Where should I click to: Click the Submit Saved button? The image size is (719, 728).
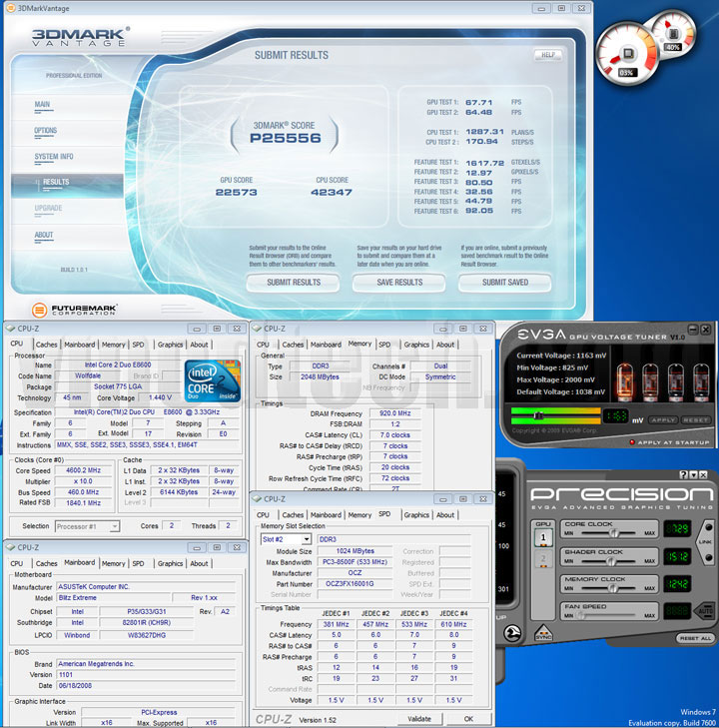tap(505, 283)
